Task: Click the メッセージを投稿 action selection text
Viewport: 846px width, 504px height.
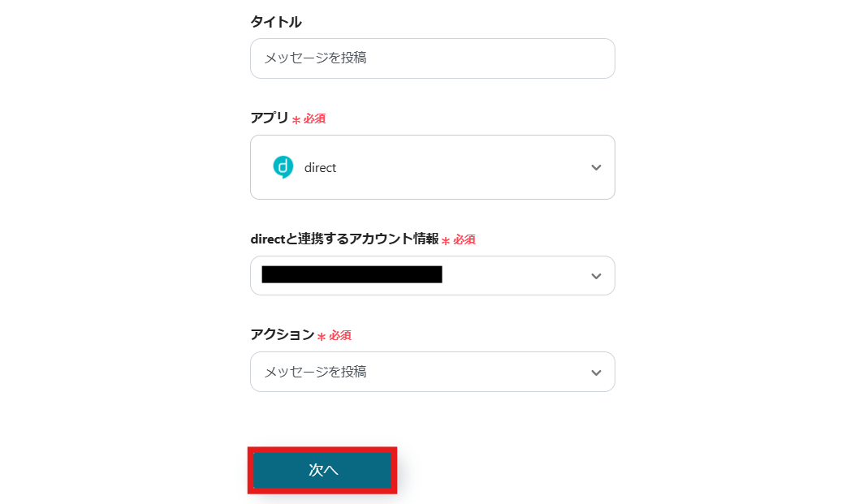Action: click(x=316, y=372)
